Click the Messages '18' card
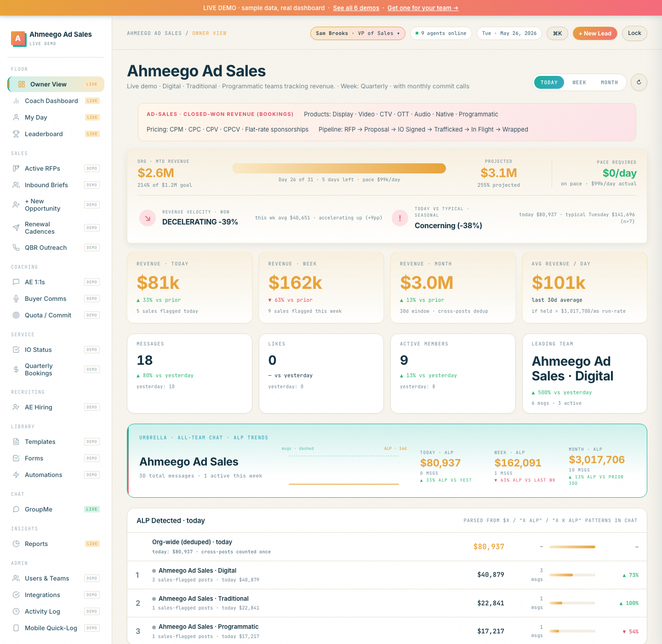The height and width of the screenshot is (644, 662). click(x=189, y=374)
